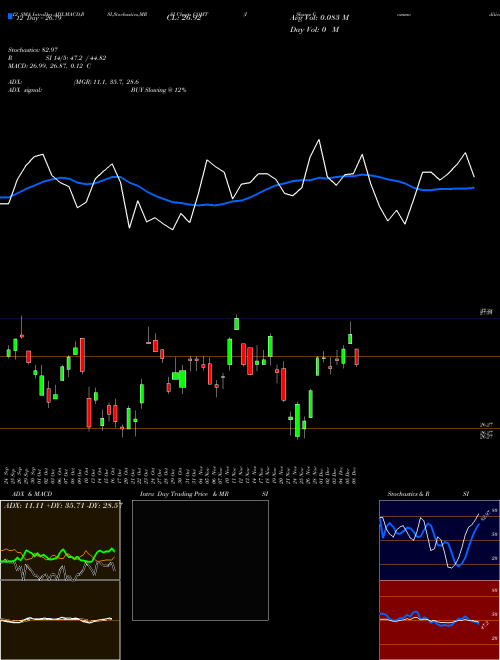Screen dimensions: 500x660
Task: Click the 'Intra Day Trading Price & MR' title
Action: (184, 494)
